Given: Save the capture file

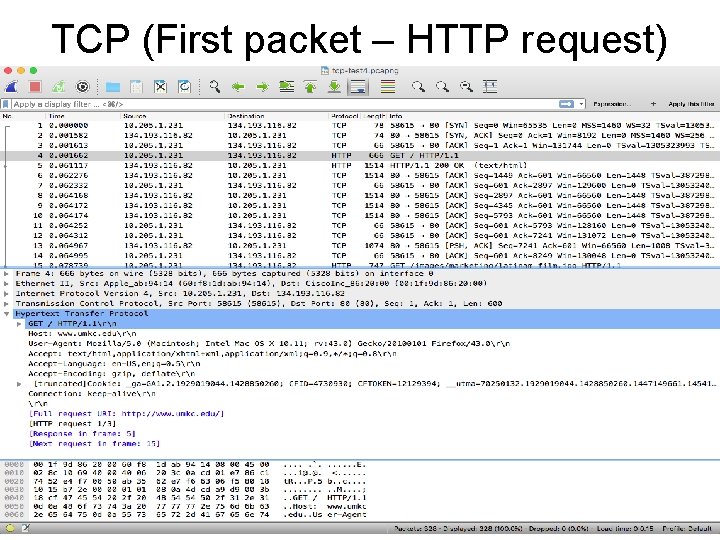Looking at the screenshot, I should point(136,87).
